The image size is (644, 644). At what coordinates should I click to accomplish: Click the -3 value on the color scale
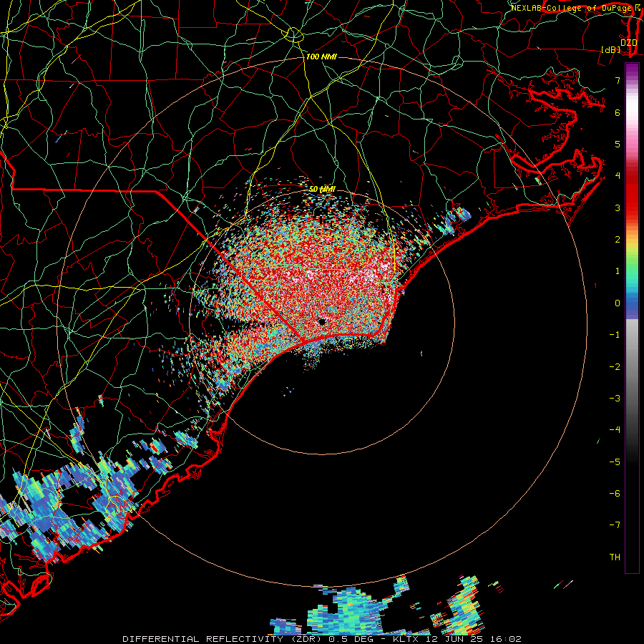615,398
